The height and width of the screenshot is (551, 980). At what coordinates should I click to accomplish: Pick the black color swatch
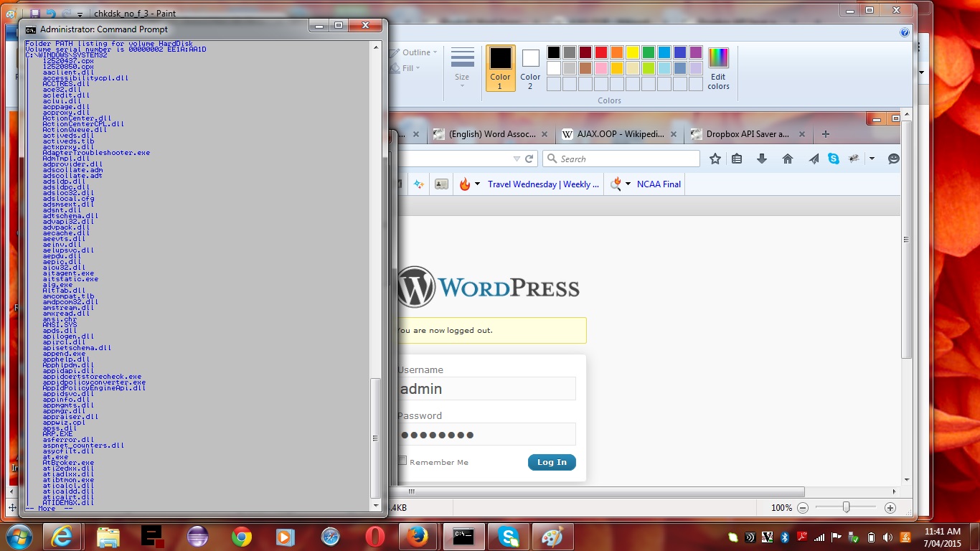point(553,52)
